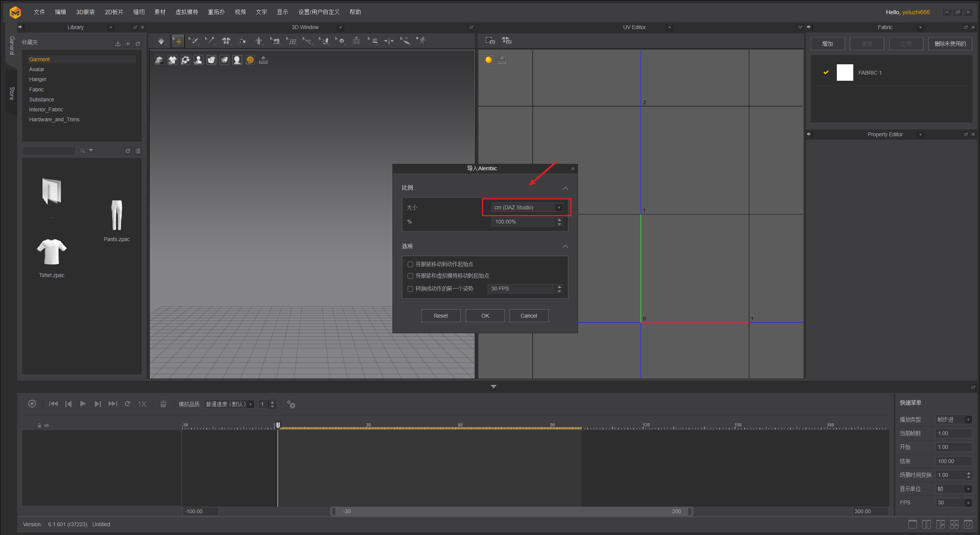Click the orange textured-surface globe icon
The image size is (980, 535).
(250, 60)
